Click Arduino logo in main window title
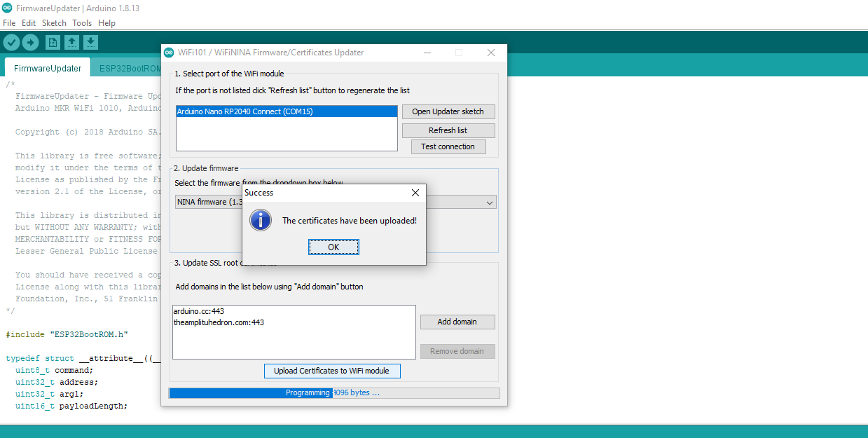Viewport: 868px width, 438px height. (7, 8)
